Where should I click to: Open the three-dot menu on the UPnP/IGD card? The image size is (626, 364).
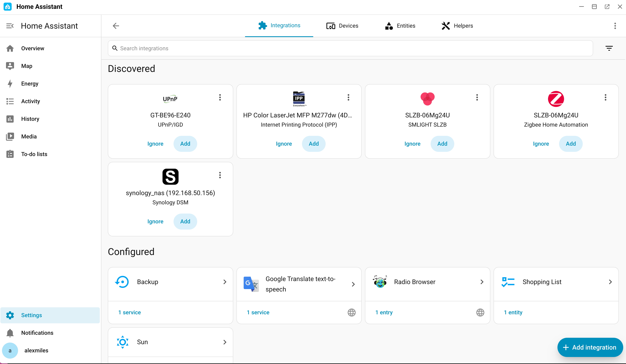coord(220,97)
